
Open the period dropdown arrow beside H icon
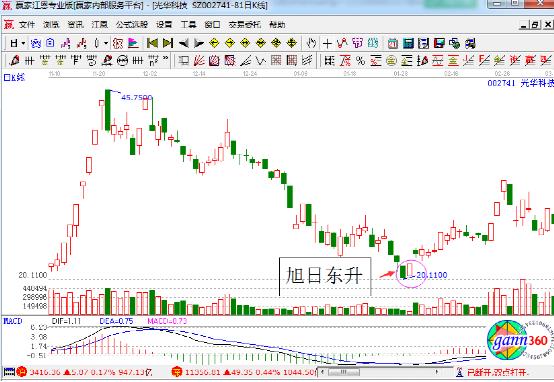pyautogui.click(x=23, y=43)
